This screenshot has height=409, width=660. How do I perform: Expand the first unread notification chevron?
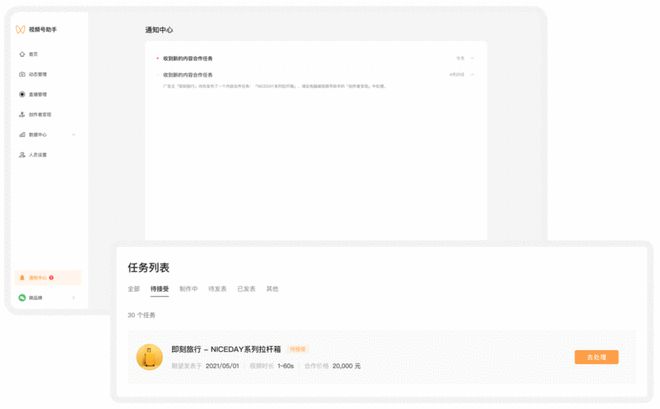tap(472, 58)
